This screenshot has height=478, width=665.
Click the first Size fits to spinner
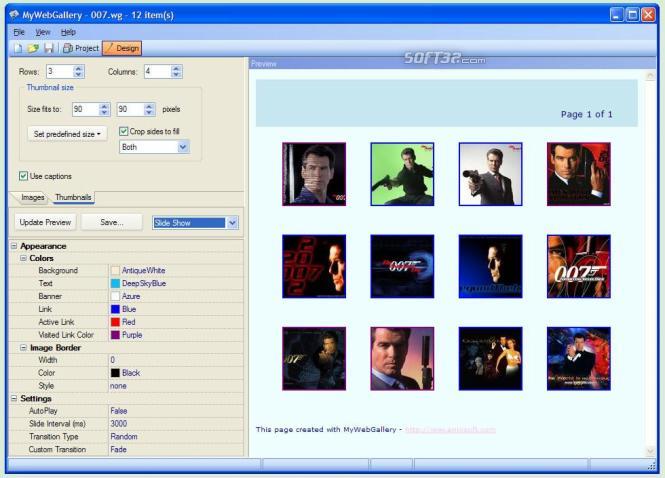click(x=104, y=109)
